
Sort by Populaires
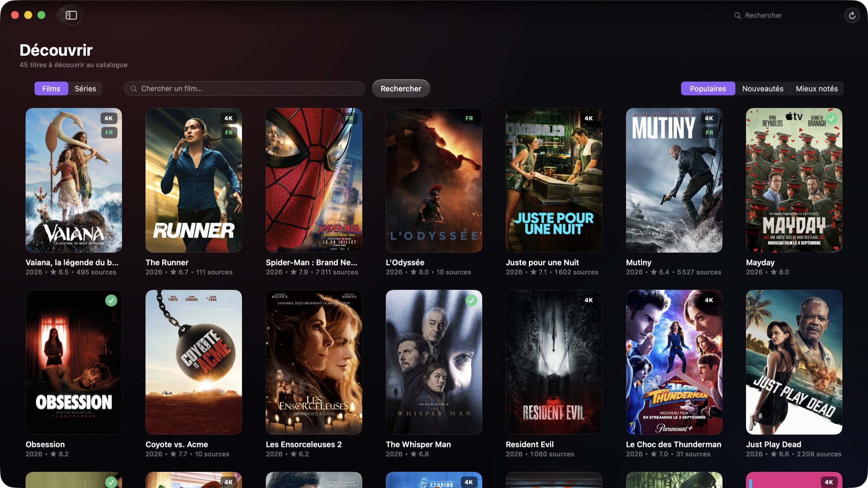coord(708,89)
